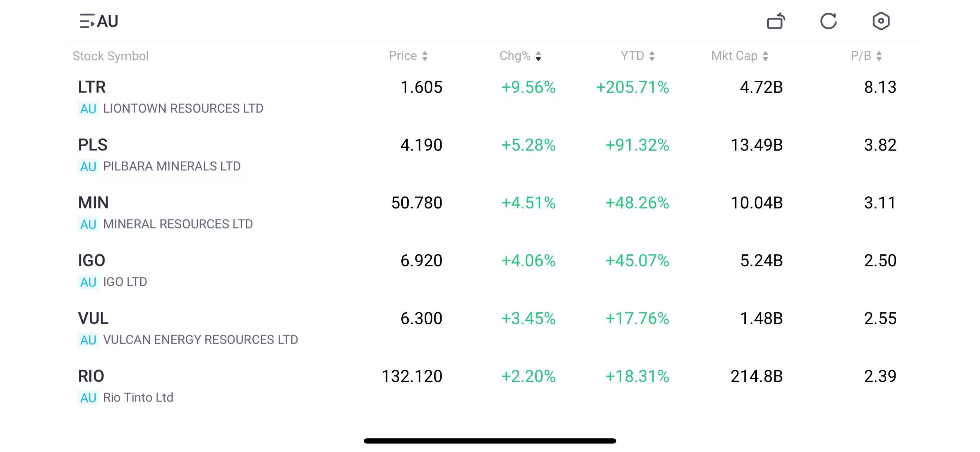Tap the home indicator bar
The image size is (980, 452).
pos(490,441)
